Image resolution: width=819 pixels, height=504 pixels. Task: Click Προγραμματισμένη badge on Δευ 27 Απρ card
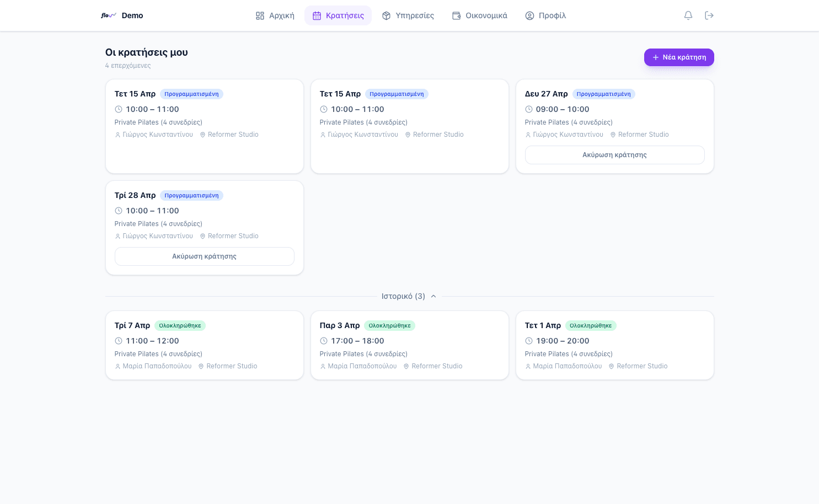(603, 94)
